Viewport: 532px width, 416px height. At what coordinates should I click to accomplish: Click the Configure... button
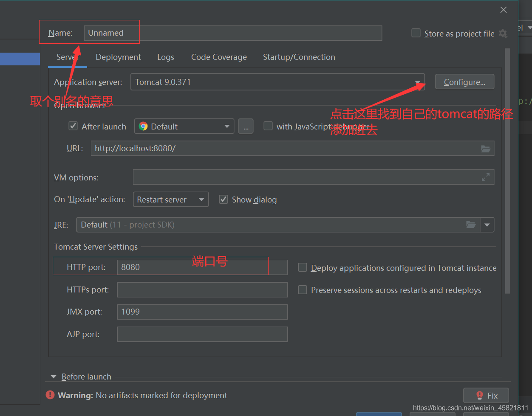(x=464, y=82)
